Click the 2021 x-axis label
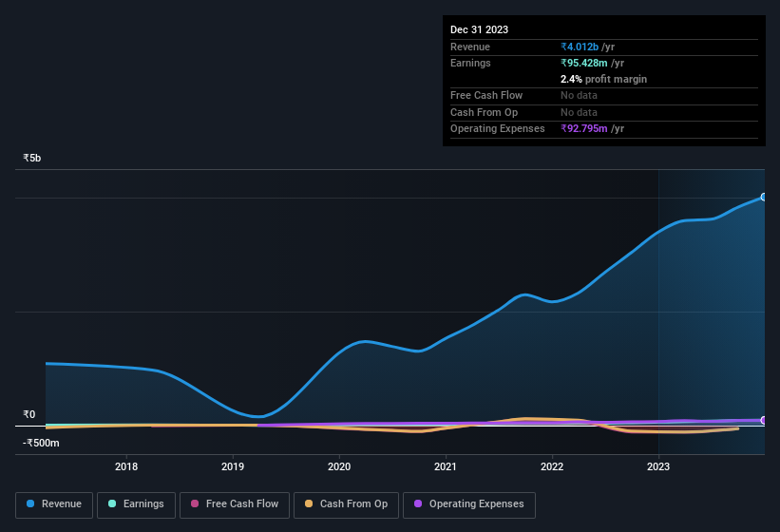The width and height of the screenshot is (780, 532). pos(446,466)
